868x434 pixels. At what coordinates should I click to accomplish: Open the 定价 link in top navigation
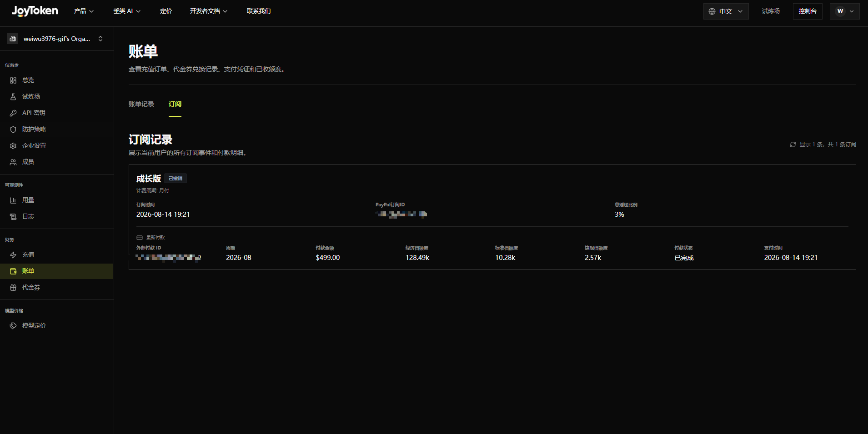pyautogui.click(x=166, y=11)
